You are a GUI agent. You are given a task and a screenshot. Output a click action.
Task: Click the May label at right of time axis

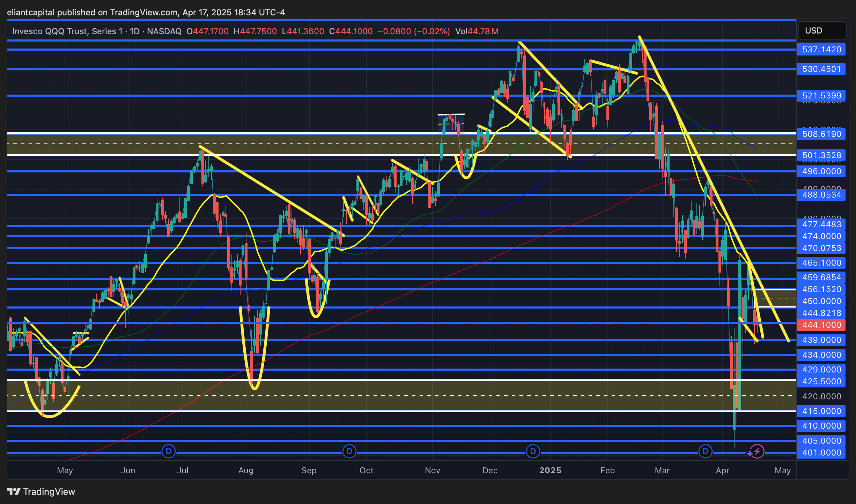783,470
